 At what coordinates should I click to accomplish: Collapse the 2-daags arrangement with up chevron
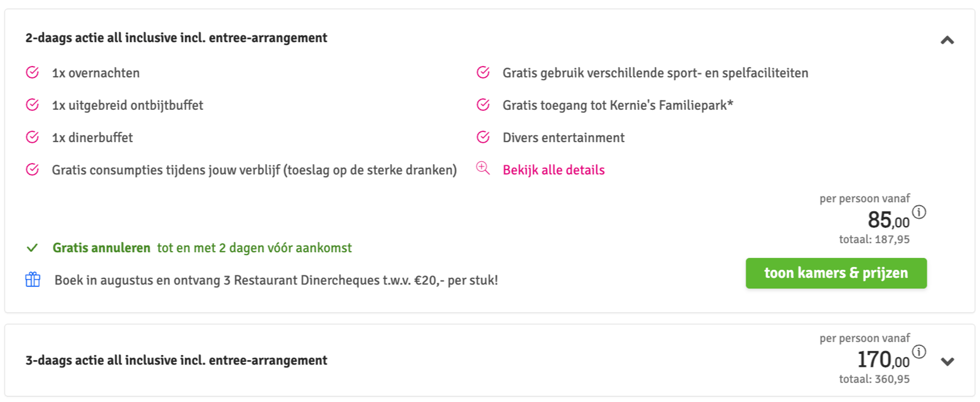tap(947, 40)
